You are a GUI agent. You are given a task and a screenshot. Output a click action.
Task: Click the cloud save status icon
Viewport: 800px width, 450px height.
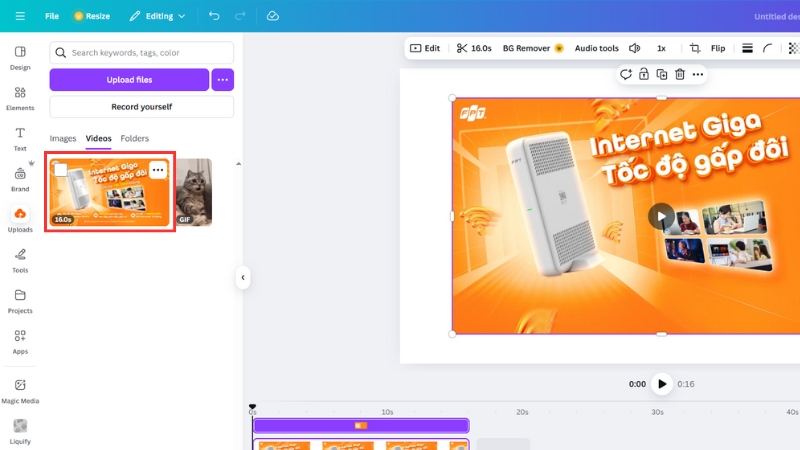click(x=273, y=16)
